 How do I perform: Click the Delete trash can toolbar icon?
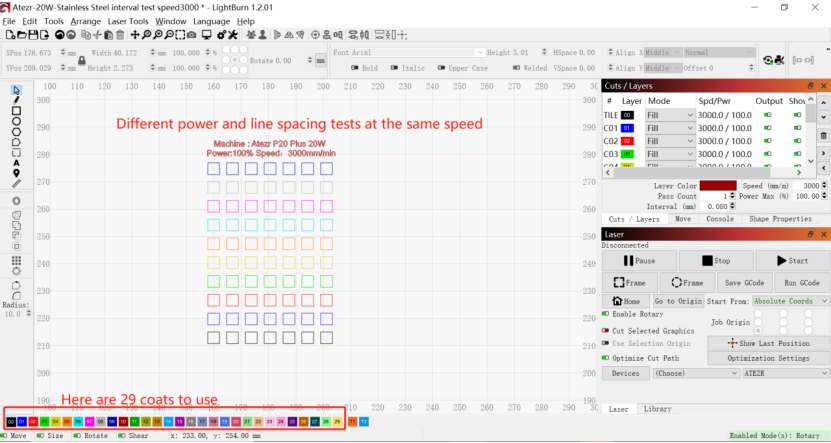coord(120,35)
